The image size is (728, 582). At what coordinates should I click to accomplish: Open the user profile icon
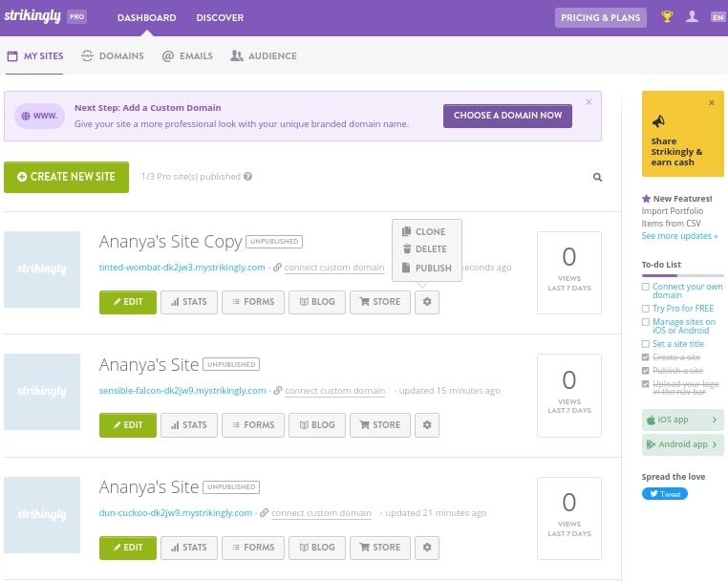pyautogui.click(x=693, y=17)
